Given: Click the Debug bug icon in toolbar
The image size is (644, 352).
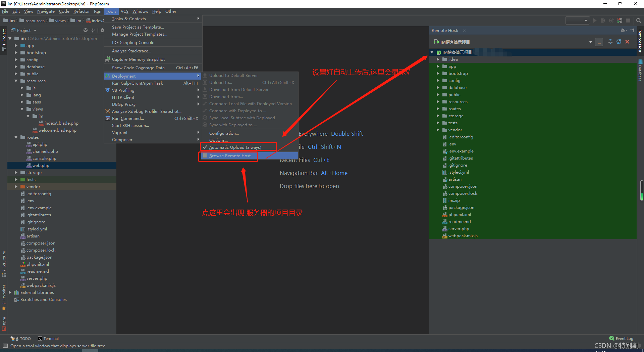Looking at the screenshot, I should pyautogui.click(x=603, y=20).
